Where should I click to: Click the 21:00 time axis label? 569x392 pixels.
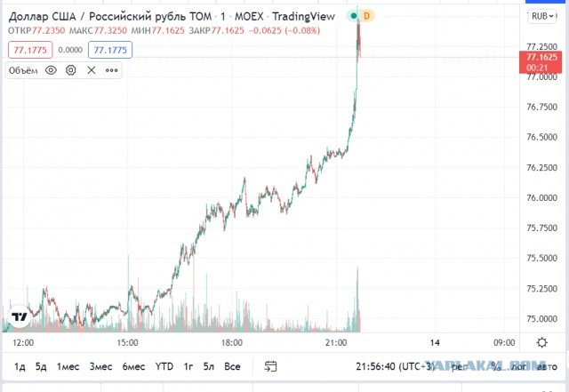[336, 342]
